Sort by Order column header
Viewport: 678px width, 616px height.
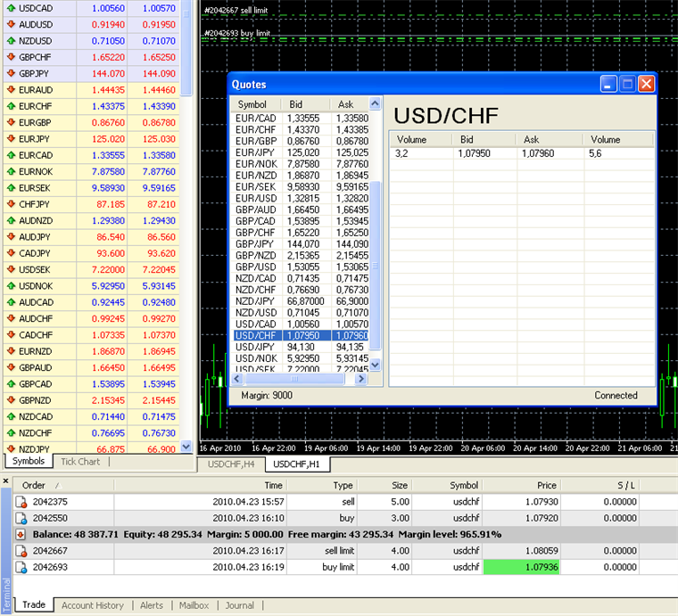[63, 485]
